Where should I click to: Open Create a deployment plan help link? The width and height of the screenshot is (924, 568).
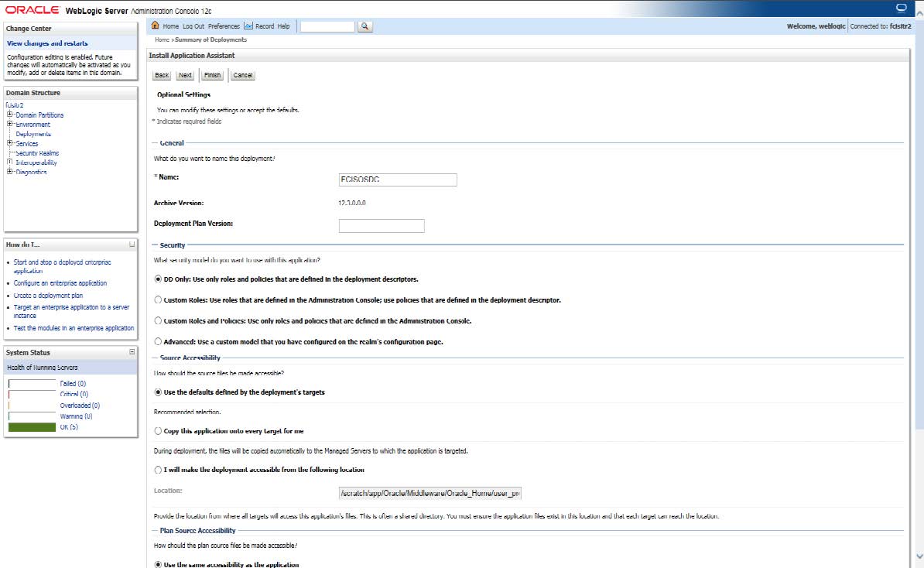point(48,296)
